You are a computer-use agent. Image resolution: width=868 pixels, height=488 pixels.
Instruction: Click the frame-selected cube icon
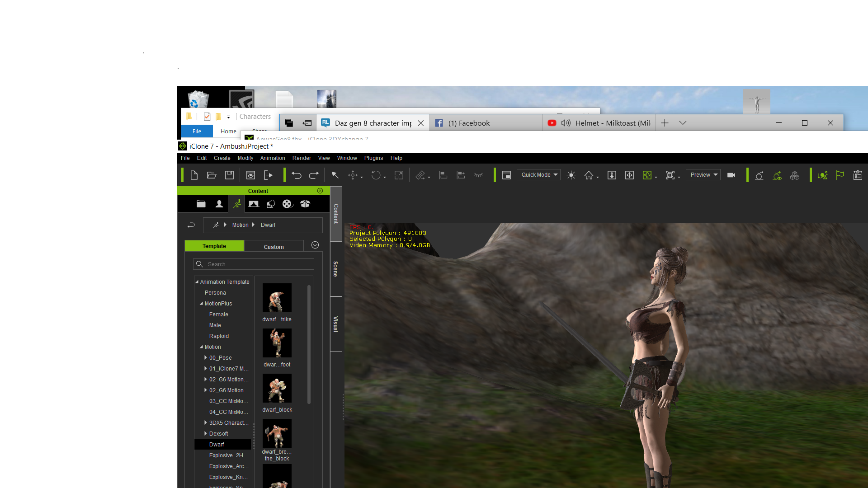670,175
